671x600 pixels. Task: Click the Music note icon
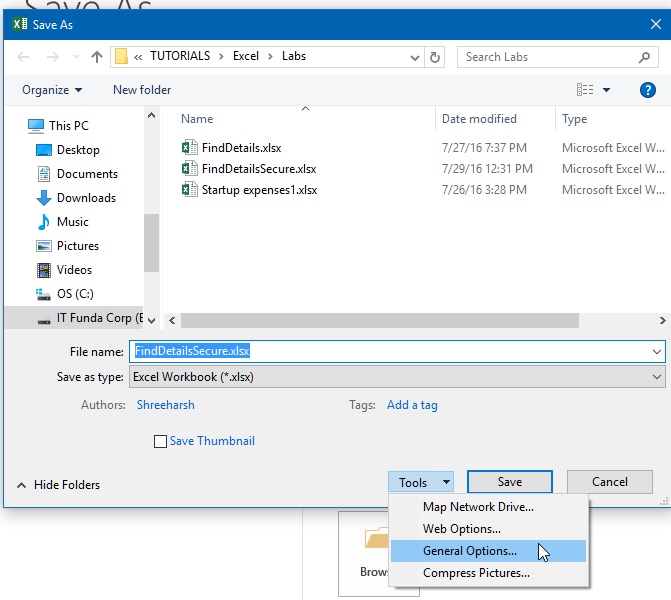(44, 222)
